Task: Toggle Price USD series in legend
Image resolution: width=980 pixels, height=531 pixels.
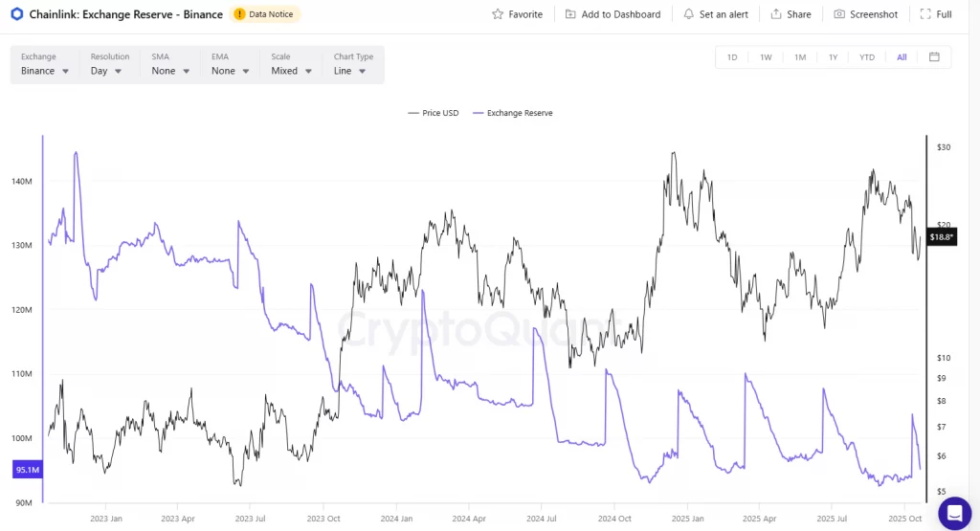Action: coord(434,113)
